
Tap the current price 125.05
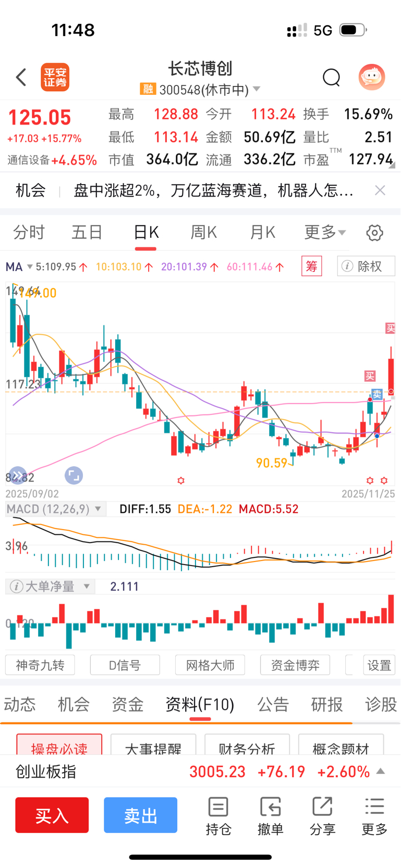(39, 117)
